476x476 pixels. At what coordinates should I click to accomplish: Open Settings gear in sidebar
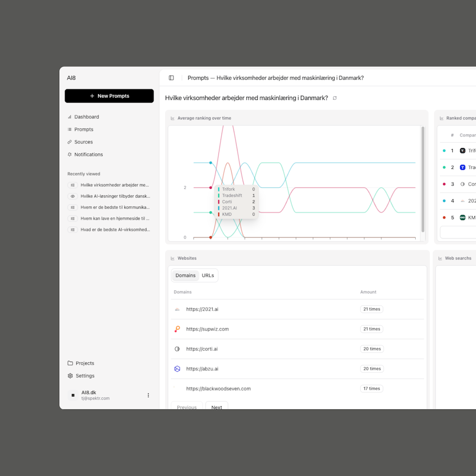click(x=70, y=376)
